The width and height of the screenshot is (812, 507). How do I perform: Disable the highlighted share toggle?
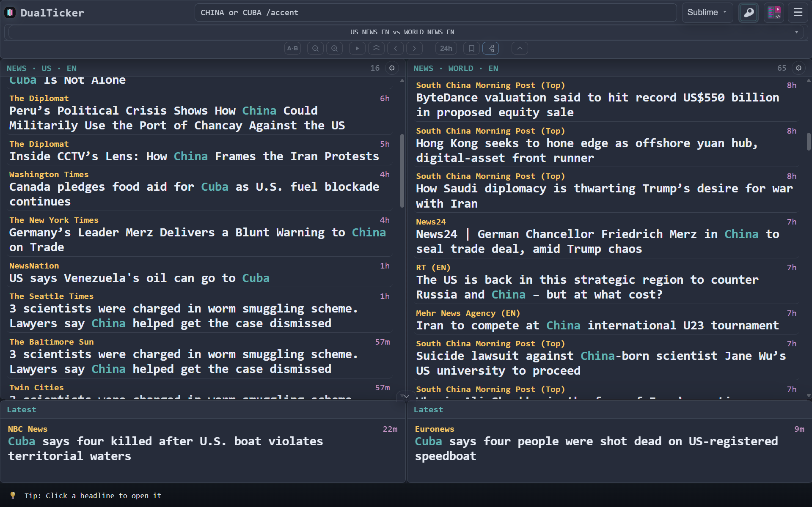[x=490, y=48]
